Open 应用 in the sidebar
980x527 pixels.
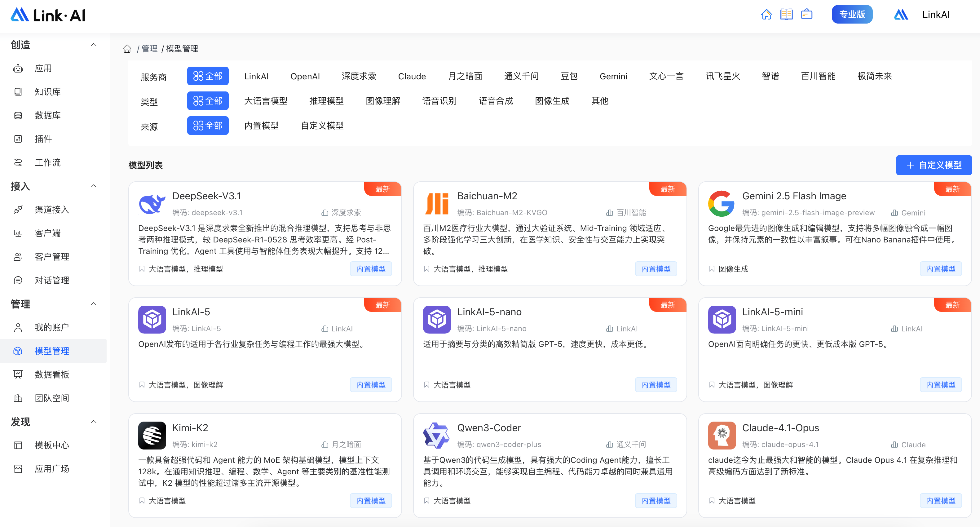[53, 69]
